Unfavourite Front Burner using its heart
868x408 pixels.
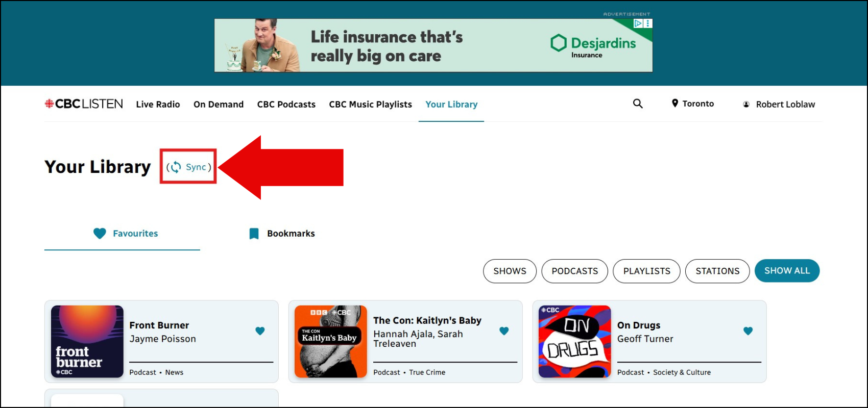(260, 330)
